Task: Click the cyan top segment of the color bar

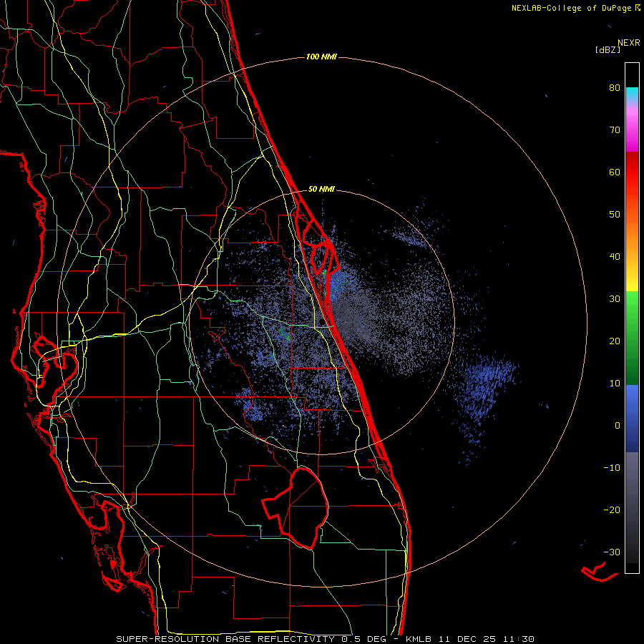Action: [x=632, y=95]
